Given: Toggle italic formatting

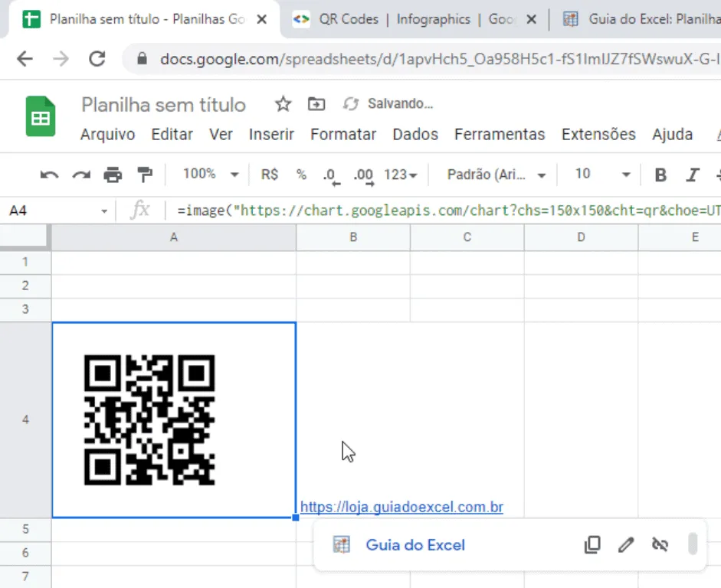Looking at the screenshot, I should (x=692, y=175).
